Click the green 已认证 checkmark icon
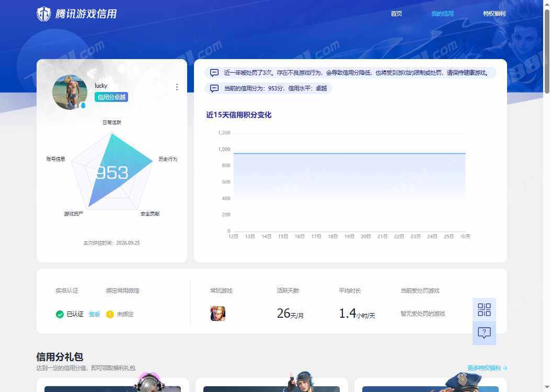Screen dimensions: 551x392 coord(60,314)
